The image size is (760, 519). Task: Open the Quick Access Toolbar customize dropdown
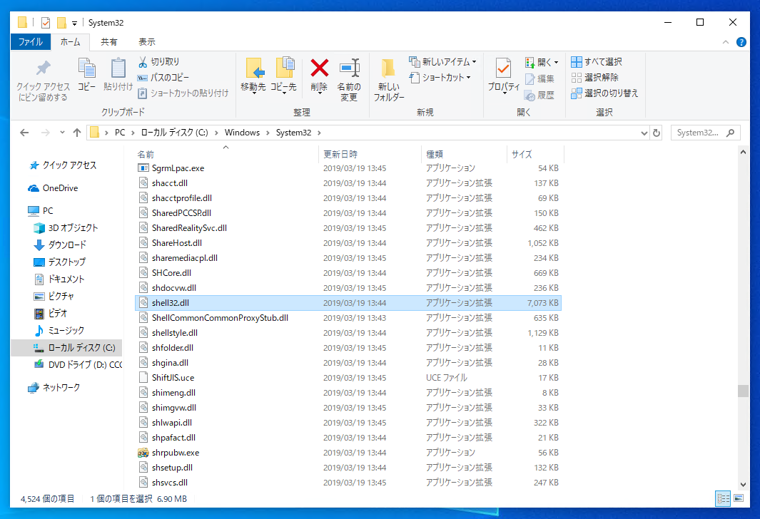(x=74, y=23)
